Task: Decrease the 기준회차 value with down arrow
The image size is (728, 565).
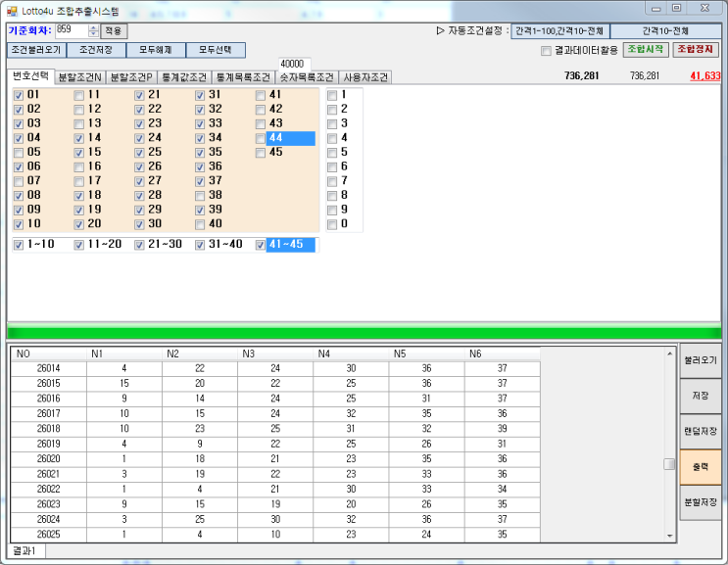Action: pyautogui.click(x=93, y=34)
